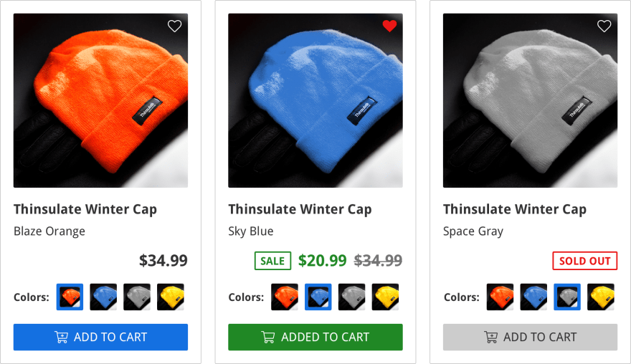Pick yellow swatch on the Sky Blue card
Screen dimensions: 631x364
click(x=386, y=297)
